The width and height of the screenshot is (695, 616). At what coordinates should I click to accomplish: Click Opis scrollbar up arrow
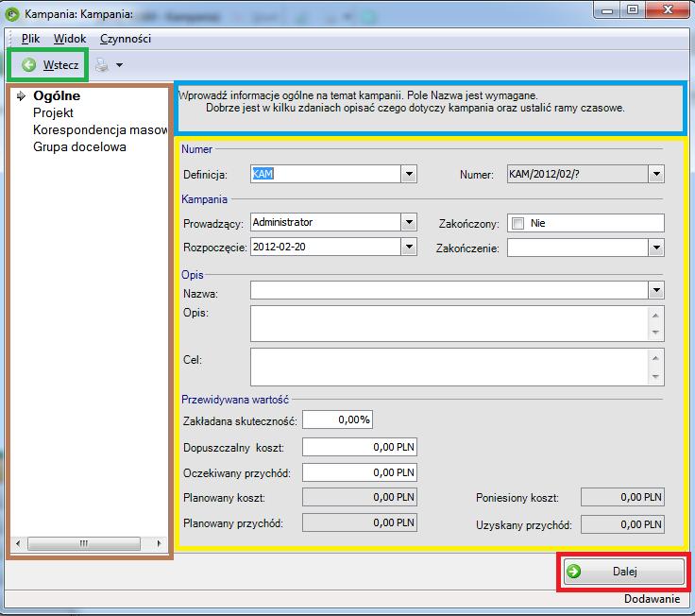655,316
